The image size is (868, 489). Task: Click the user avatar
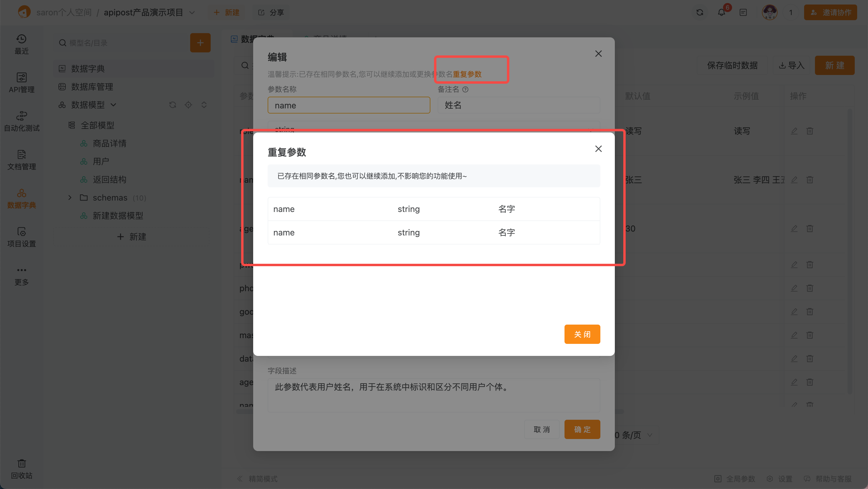point(770,12)
